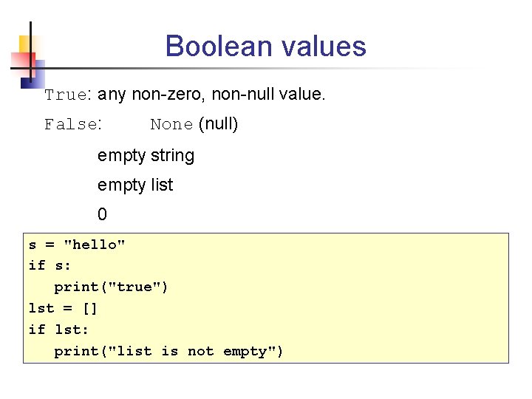
Task: Click the "if s:" code line
Action: (x=50, y=265)
